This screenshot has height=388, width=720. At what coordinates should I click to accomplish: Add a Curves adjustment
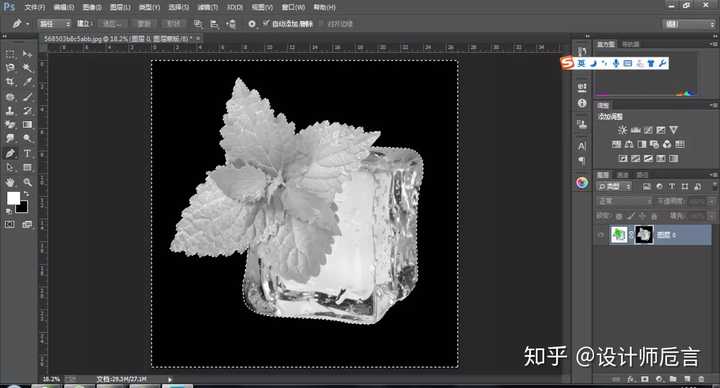click(x=648, y=130)
